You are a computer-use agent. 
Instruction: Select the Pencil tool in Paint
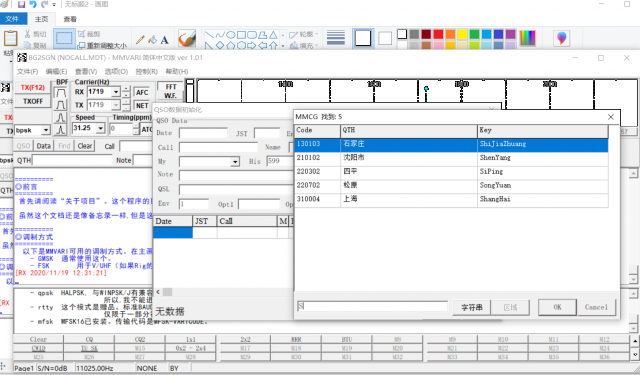[140, 40]
